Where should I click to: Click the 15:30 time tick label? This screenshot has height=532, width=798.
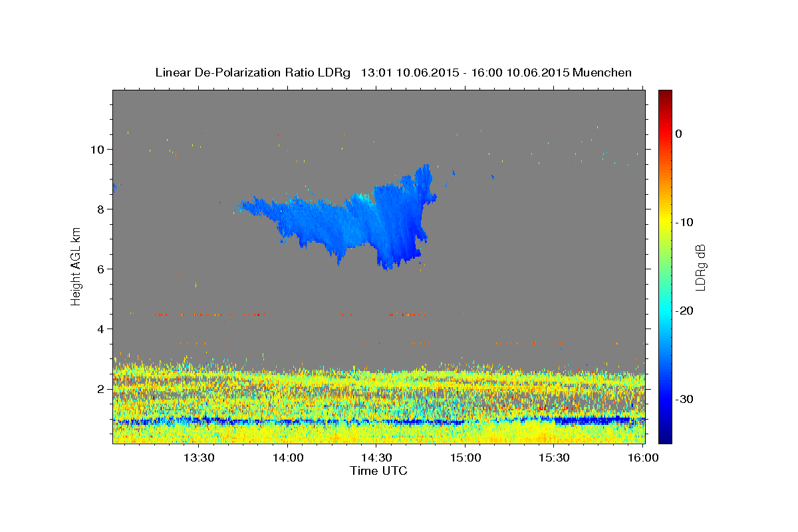[554, 458]
